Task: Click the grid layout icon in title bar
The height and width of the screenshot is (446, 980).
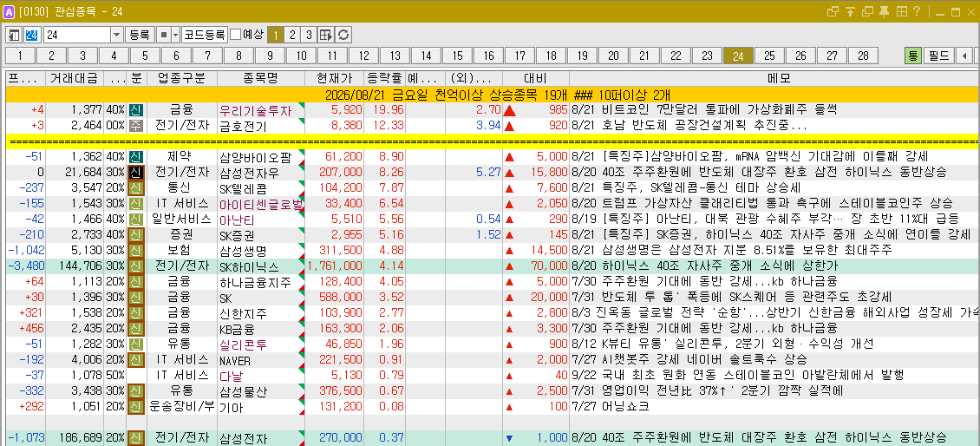Action: pyautogui.click(x=901, y=11)
